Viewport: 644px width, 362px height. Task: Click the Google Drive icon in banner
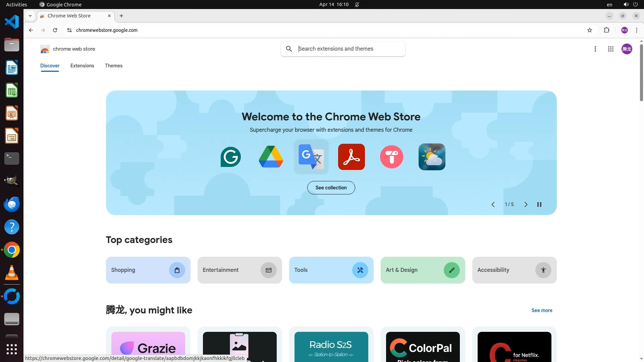coord(271,157)
